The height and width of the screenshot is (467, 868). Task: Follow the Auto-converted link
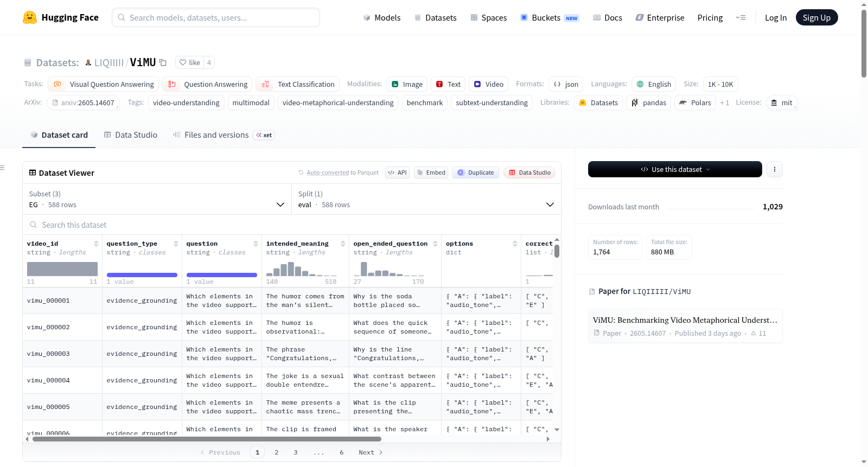[x=328, y=172]
